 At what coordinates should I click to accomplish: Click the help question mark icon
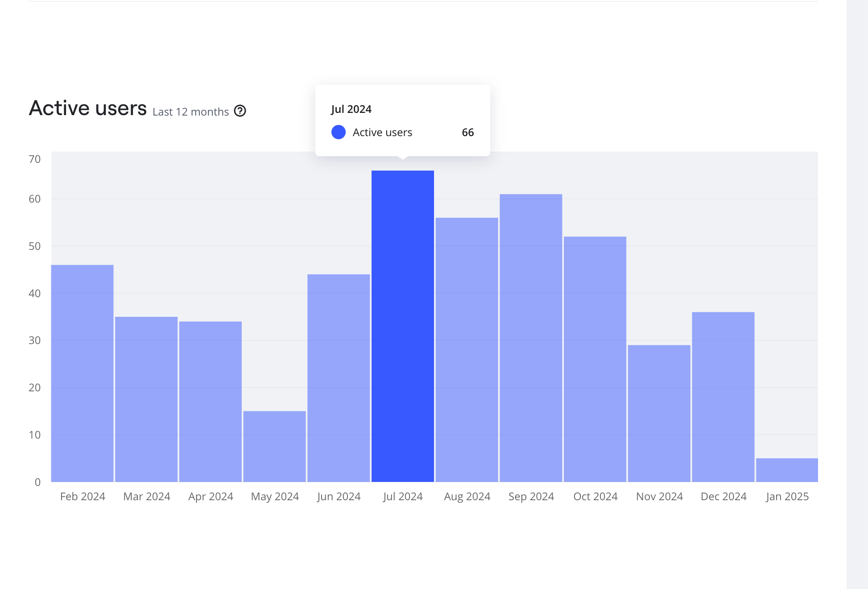pos(240,111)
